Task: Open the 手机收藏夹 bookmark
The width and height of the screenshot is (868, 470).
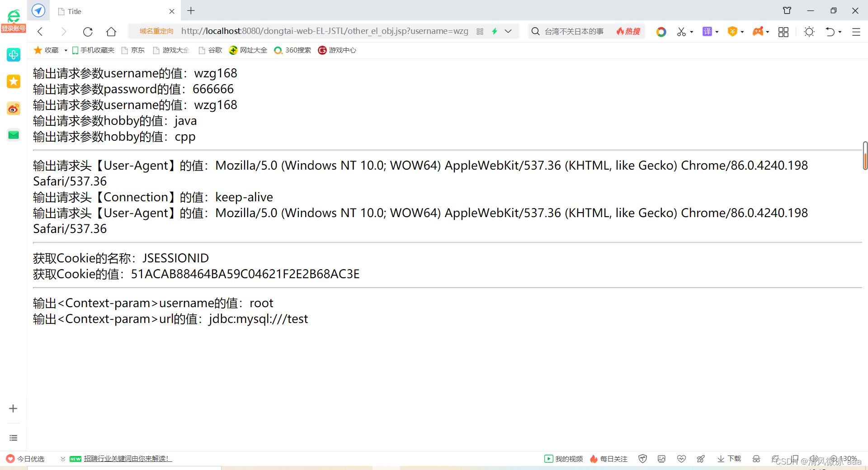Action: [94, 50]
